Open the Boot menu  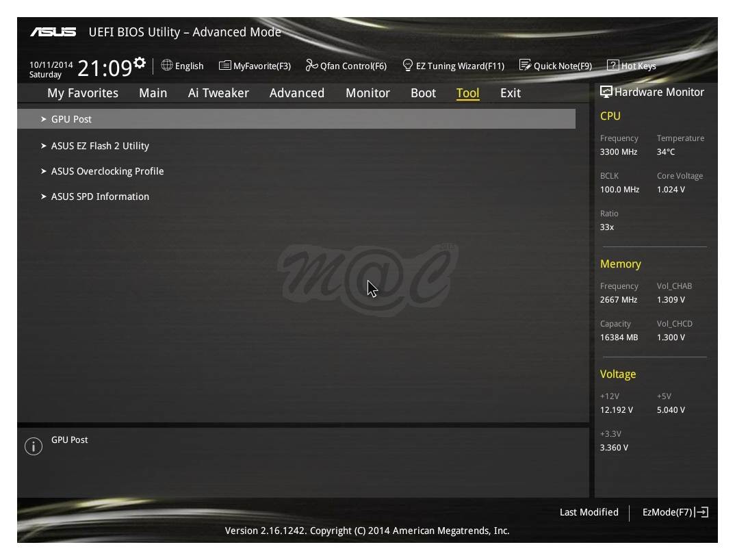[423, 92]
